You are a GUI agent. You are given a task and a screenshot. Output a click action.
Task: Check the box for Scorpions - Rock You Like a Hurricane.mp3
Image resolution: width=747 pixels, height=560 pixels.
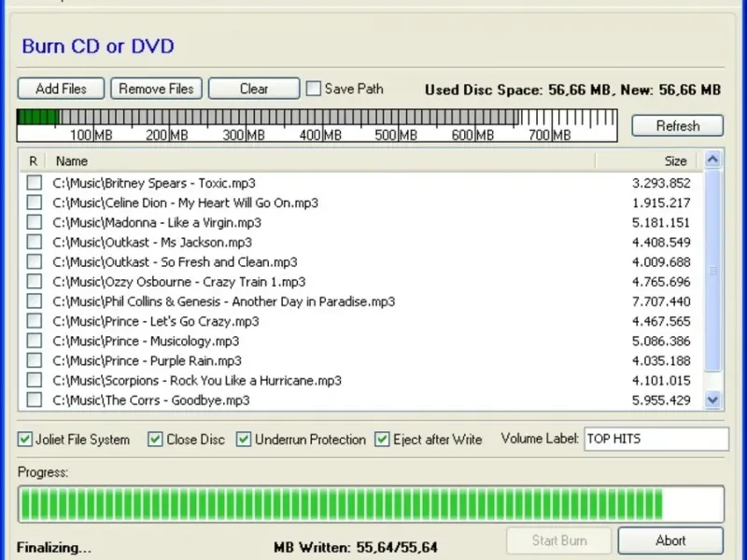pyautogui.click(x=35, y=380)
